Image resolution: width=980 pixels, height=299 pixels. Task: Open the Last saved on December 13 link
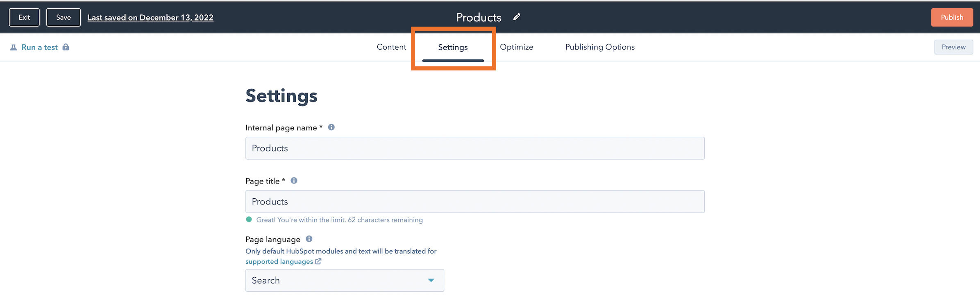pos(150,18)
